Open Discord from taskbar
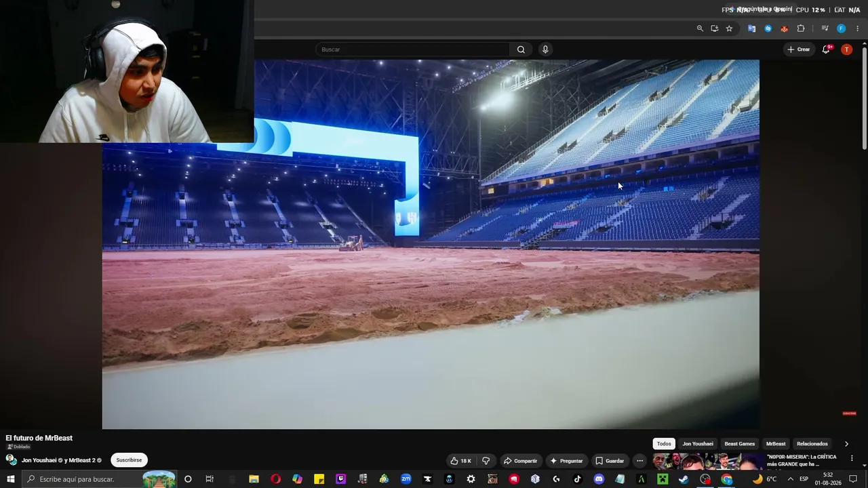Viewport: 868px width, 488px height. pos(599,479)
